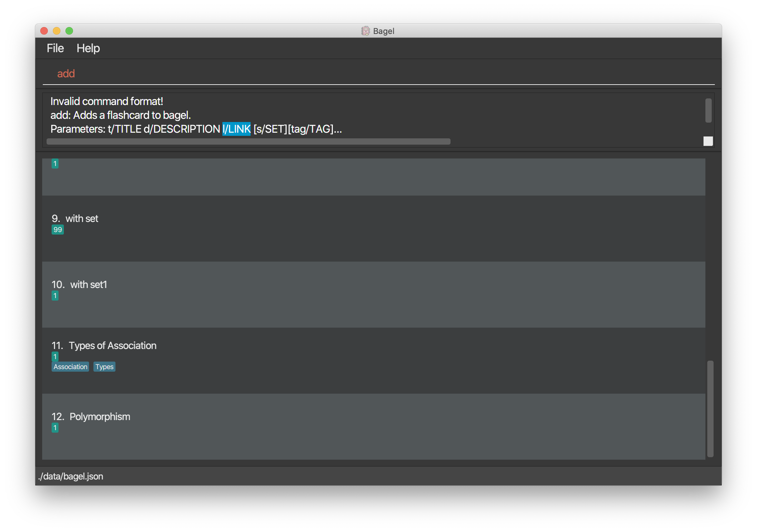Click the './data/bagel.json' status bar path
The width and height of the screenshot is (757, 532).
tap(70, 476)
